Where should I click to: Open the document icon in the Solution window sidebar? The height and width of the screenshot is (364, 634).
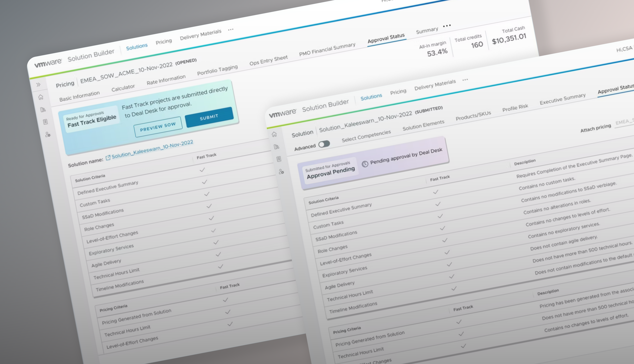click(279, 159)
